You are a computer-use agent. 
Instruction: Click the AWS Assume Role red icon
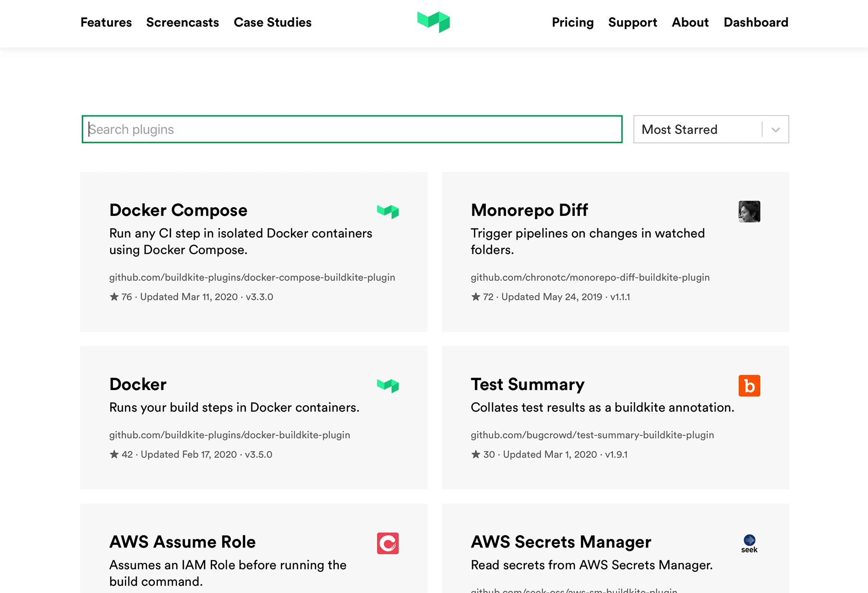click(388, 543)
